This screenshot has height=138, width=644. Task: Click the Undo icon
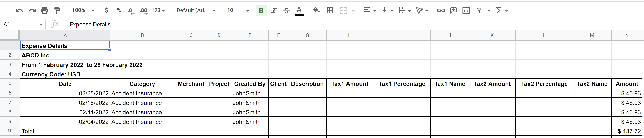pos(19,11)
